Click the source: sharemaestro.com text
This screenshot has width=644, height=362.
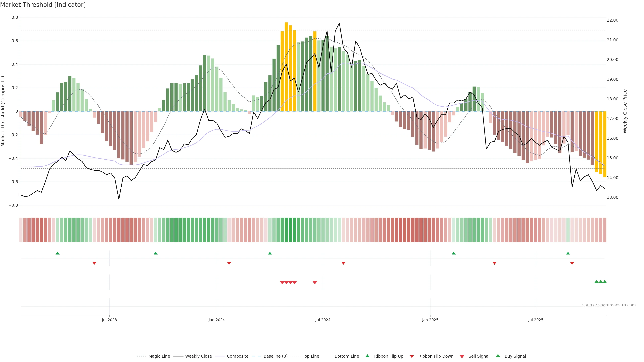coord(609,305)
